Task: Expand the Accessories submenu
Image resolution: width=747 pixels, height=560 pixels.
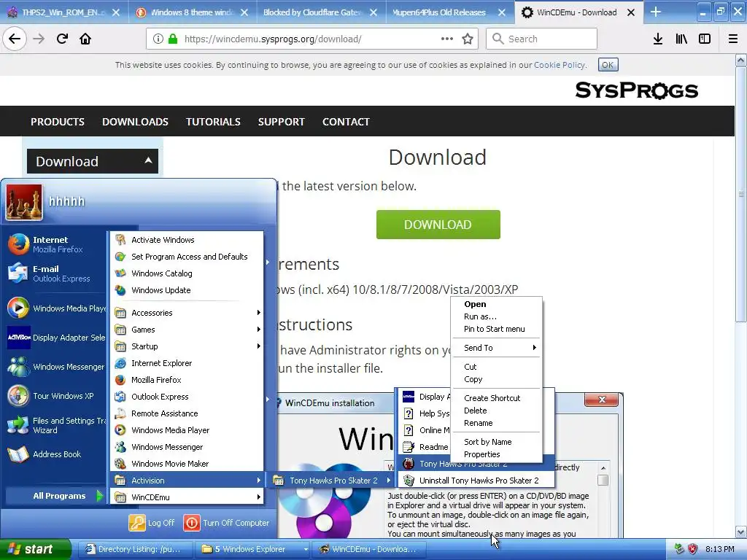Action: (x=187, y=312)
